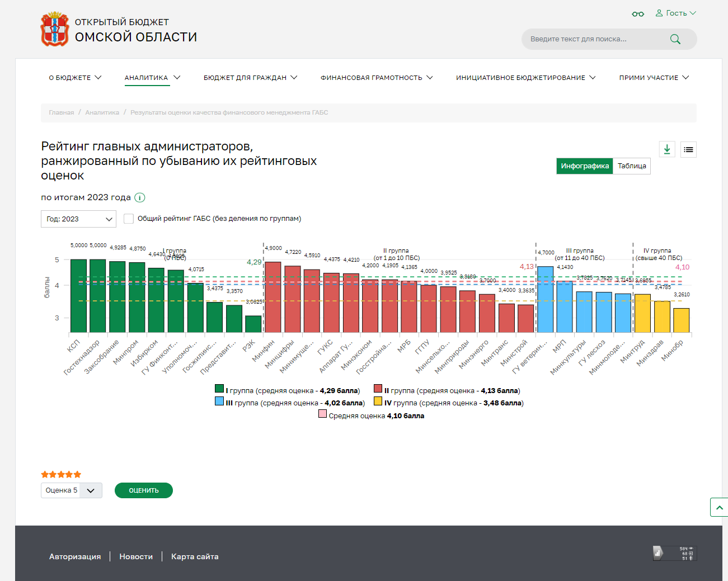Open the Год: 2023 dropdown
Viewport: 728px width, 581px height.
[78, 219]
